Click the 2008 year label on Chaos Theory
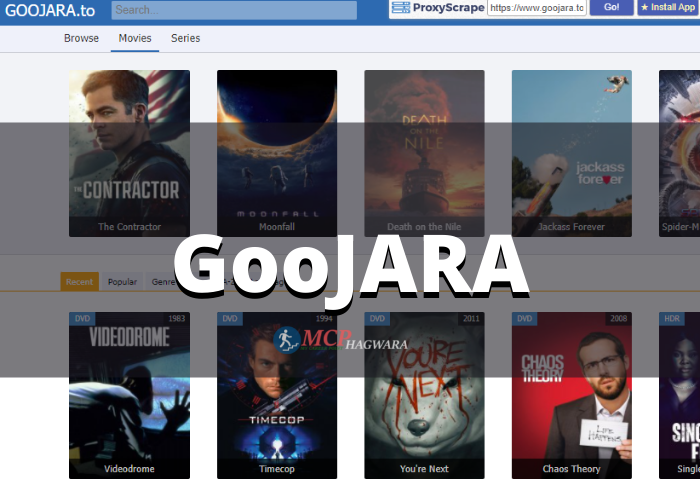Screen dimensions: 700x500 (x=618, y=318)
